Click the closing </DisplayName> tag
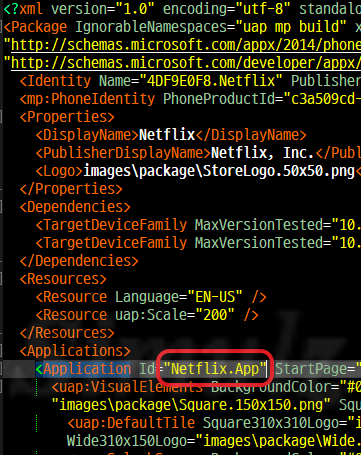The width and height of the screenshot is (361, 455). (x=251, y=135)
